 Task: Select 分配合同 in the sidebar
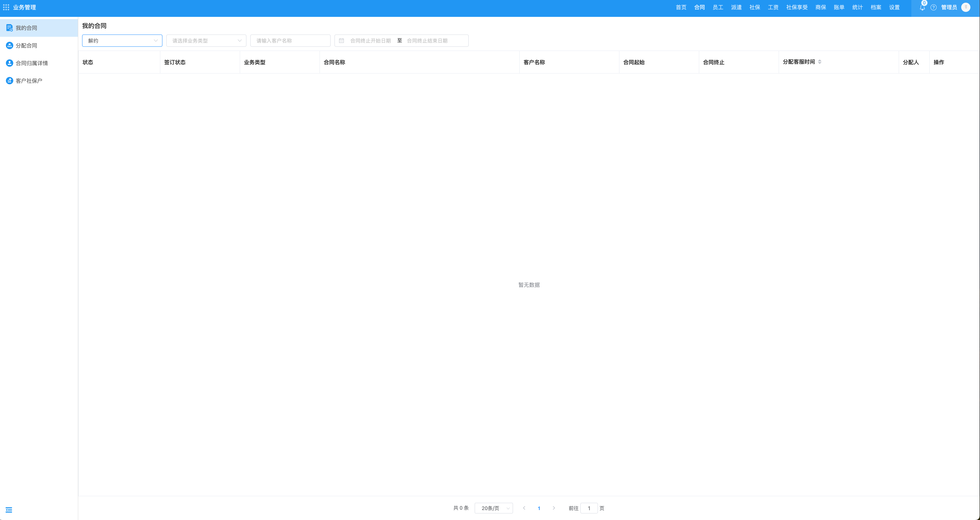[x=39, y=45]
